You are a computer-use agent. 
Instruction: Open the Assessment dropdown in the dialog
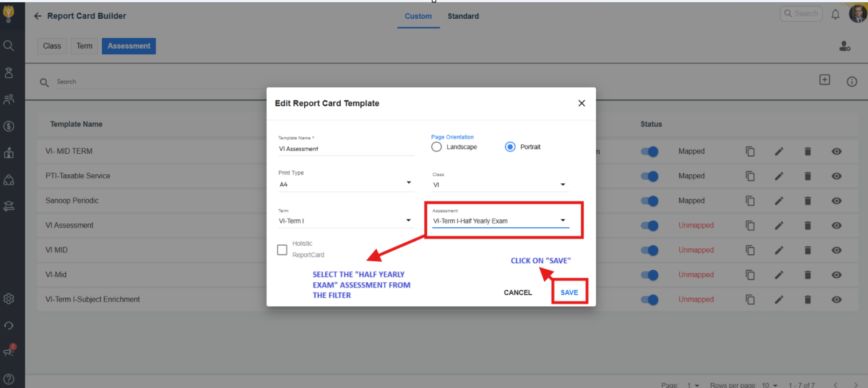(x=500, y=221)
